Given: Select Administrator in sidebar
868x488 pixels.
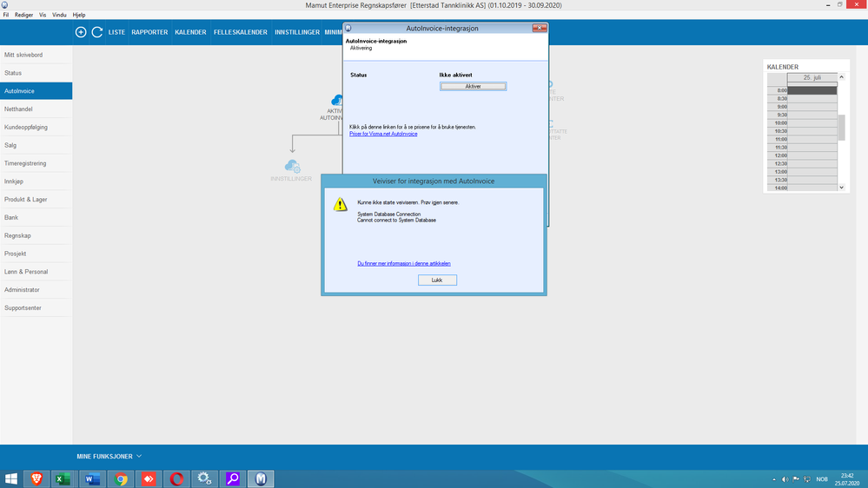Looking at the screenshot, I should tap(36, 290).
